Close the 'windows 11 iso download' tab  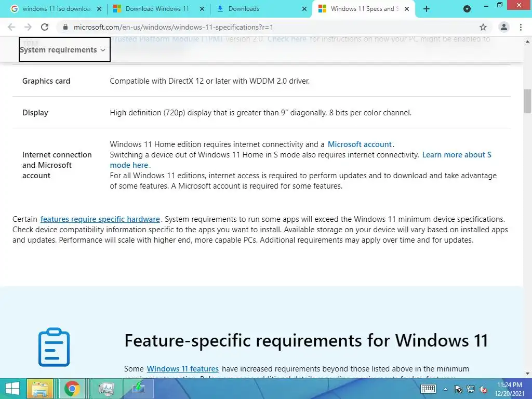[x=99, y=9]
